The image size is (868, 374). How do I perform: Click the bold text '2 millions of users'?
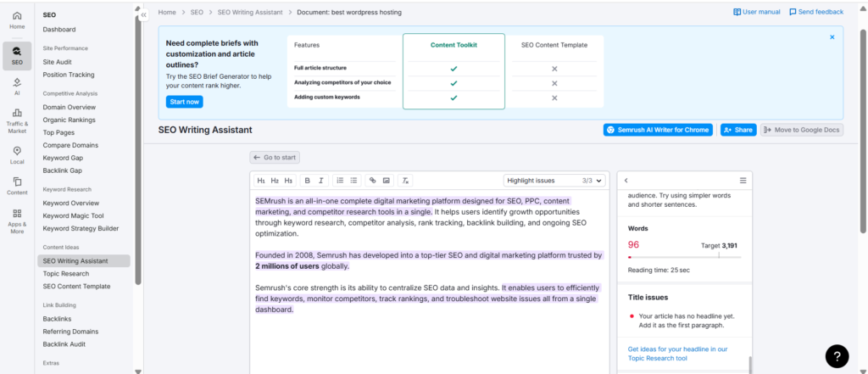tap(287, 266)
